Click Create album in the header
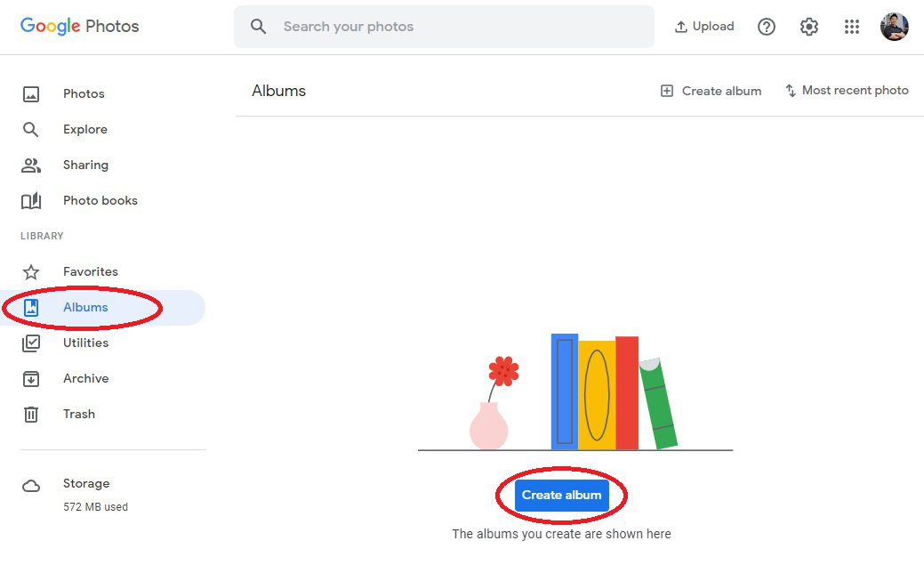 click(711, 91)
